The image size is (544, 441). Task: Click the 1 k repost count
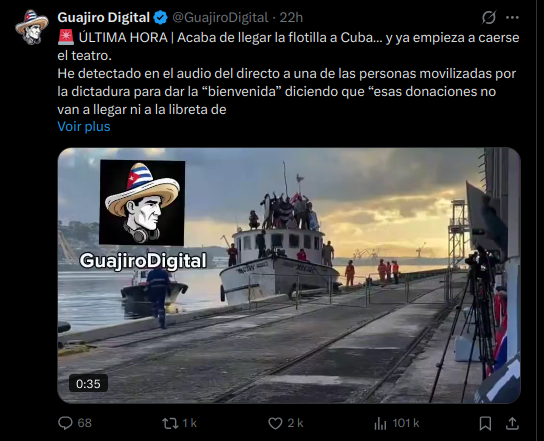click(189, 423)
